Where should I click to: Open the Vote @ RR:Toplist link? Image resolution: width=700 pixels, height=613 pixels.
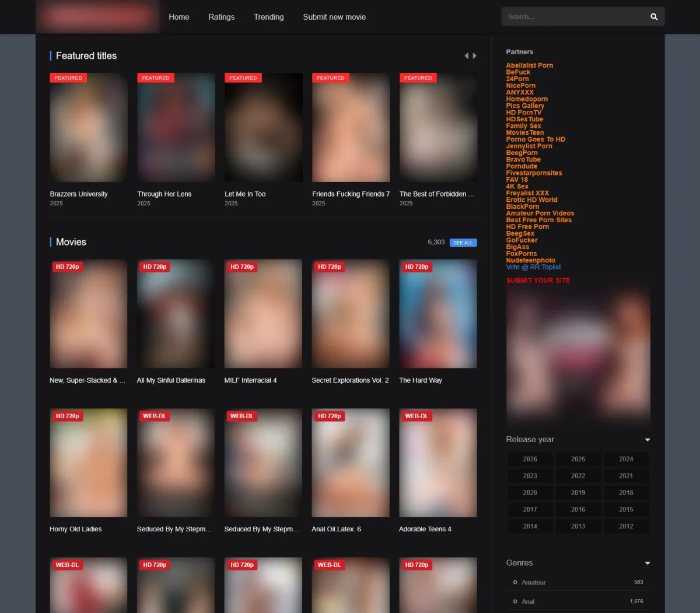point(533,267)
